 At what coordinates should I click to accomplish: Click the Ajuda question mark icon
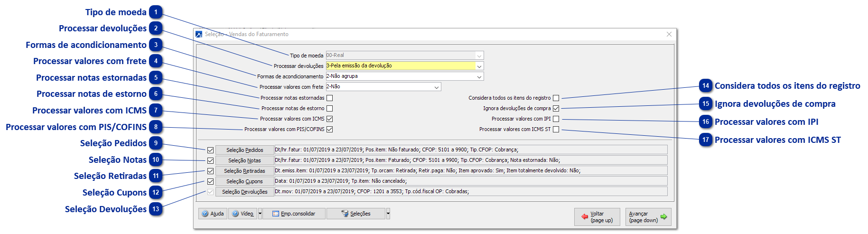pos(205,214)
